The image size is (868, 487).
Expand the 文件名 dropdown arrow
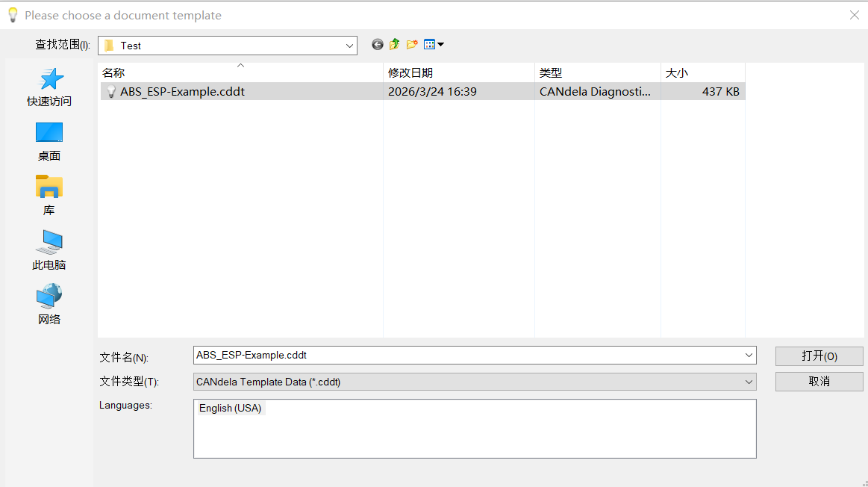[749, 355]
